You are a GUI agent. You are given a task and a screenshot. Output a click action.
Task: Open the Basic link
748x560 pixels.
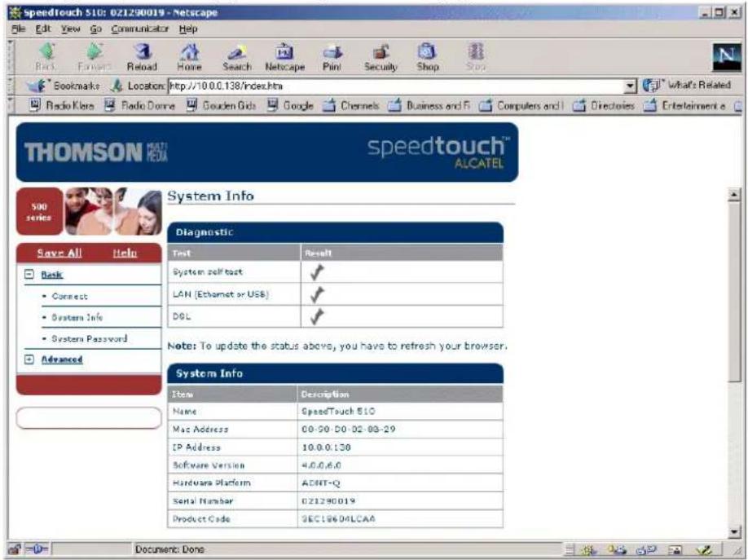52,275
